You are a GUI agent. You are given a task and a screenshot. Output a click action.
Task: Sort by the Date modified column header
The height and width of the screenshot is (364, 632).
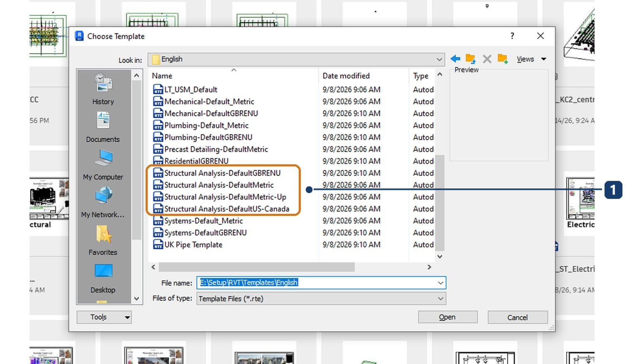[346, 76]
